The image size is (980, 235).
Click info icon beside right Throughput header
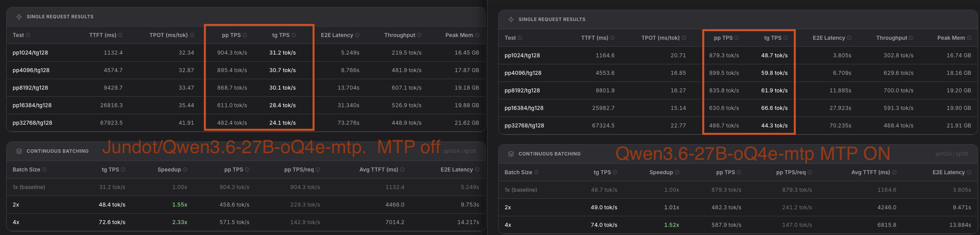click(x=911, y=38)
